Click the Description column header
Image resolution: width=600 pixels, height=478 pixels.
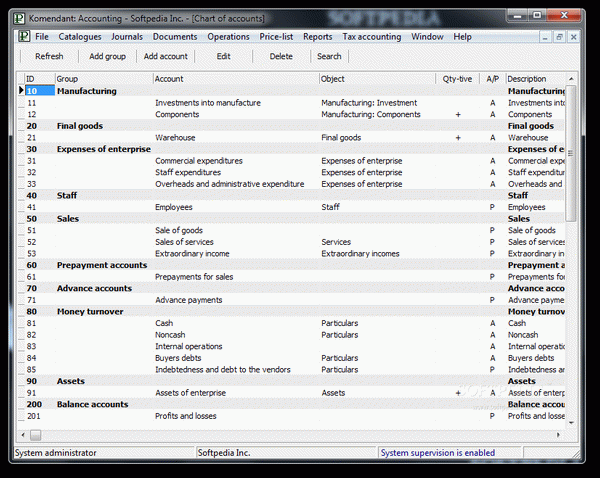click(536, 79)
